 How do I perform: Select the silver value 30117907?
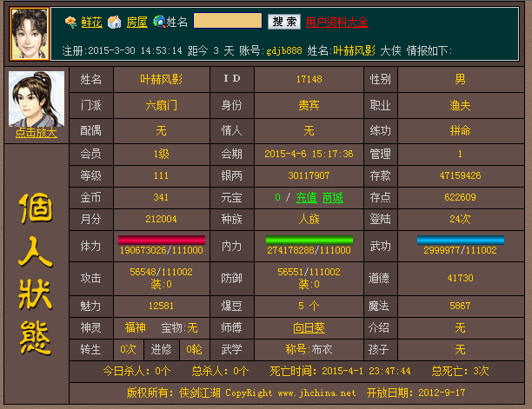(309, 176)
